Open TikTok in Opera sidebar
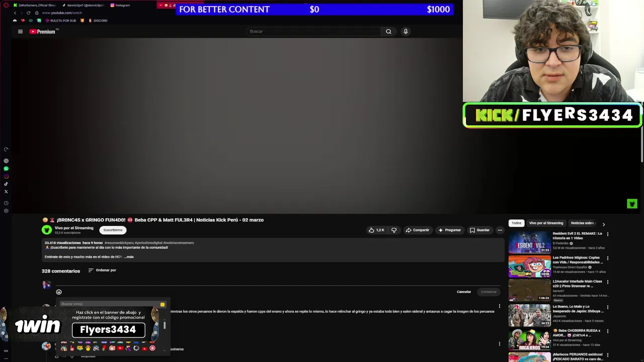This screenshot has width=644, height=362. 6,184
